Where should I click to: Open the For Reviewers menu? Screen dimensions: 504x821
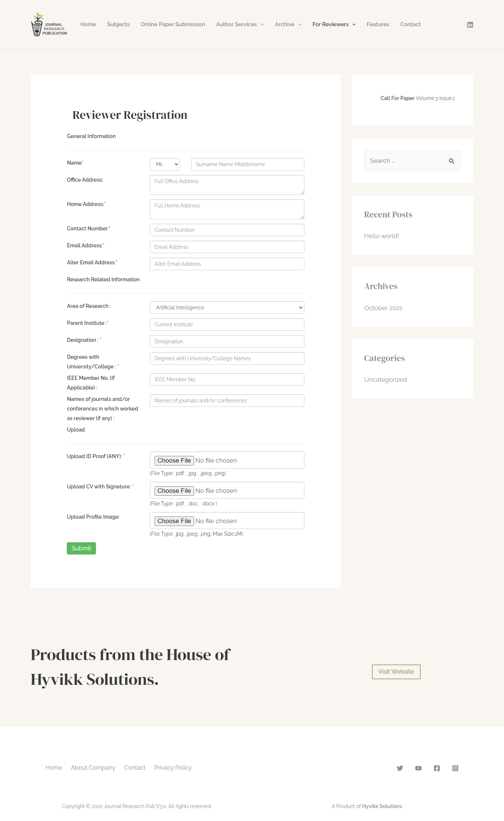pos(334,24)
